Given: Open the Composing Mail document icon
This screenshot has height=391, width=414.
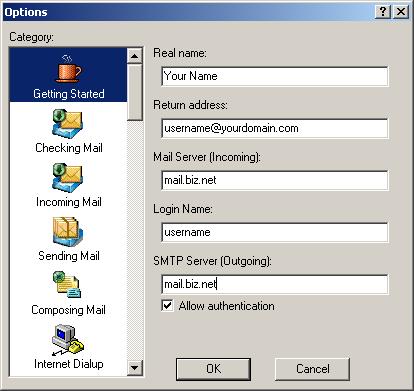Looking at the screenshot, I should [67, 285].
